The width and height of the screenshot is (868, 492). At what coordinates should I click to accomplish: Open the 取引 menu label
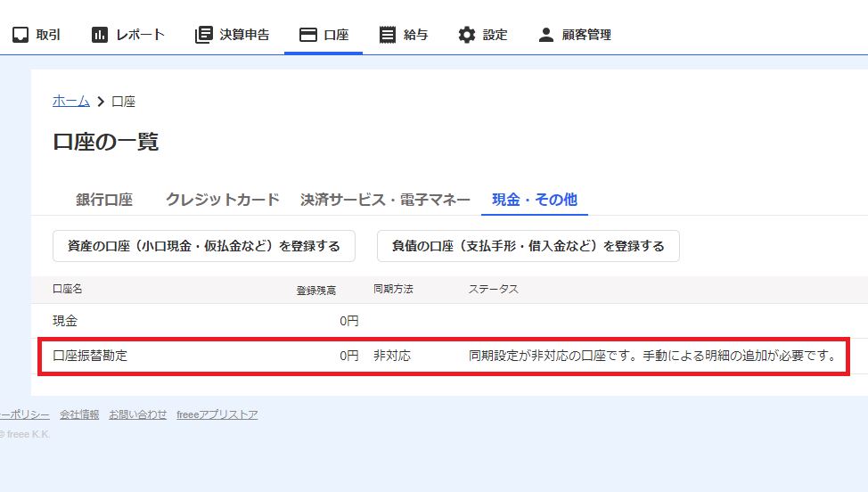click(48, 35)
